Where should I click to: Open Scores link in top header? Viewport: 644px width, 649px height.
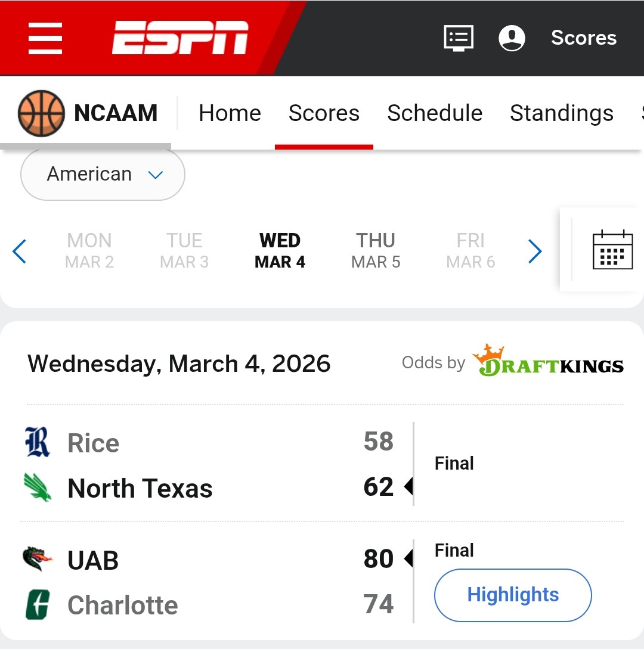[583, 38]
